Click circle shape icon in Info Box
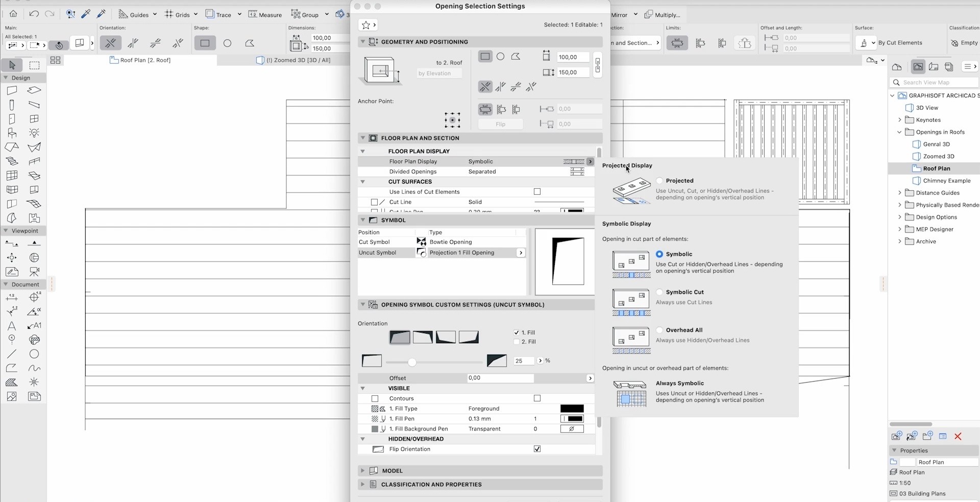This screenshot has height=502, width=980. [x=227, y=43]
